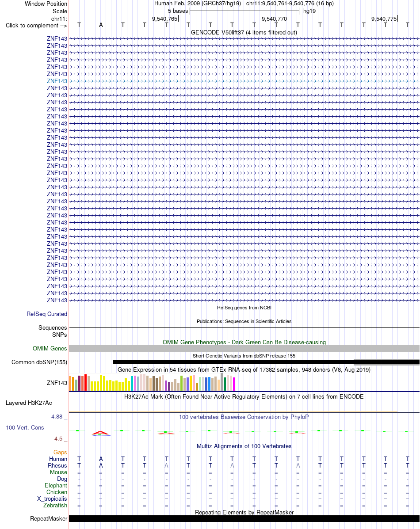Viewport: 420px width, 529px height.
Task: Click the ZNF143 label beside the GTEx chart
Action: [x=57, y=383]
